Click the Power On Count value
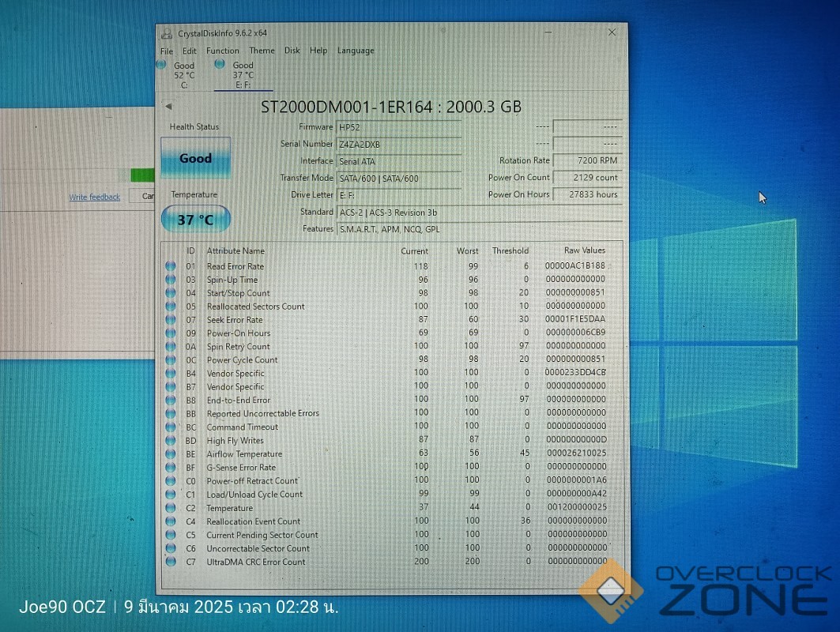 [588, 177]
